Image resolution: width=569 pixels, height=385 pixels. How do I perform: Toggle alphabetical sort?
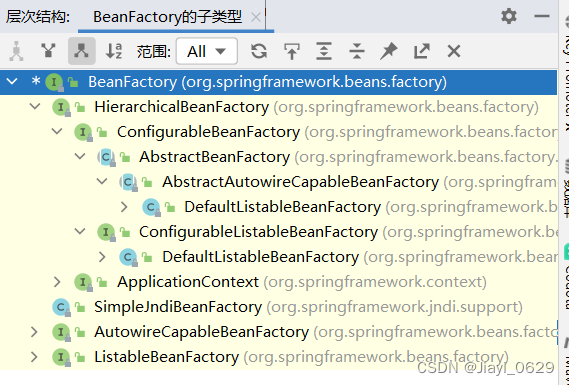coord(114,51)
